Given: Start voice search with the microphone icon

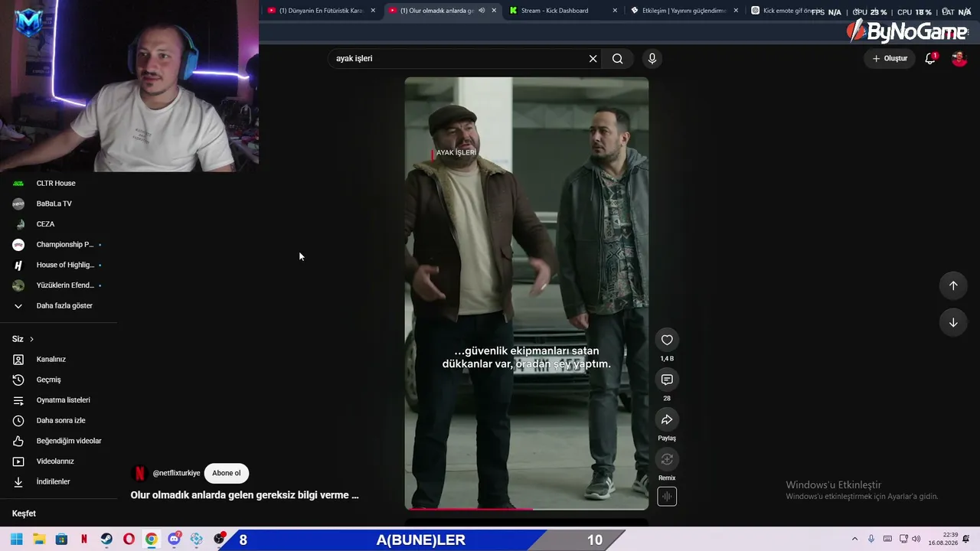Looking at the screenshot, I should [652, 59].
